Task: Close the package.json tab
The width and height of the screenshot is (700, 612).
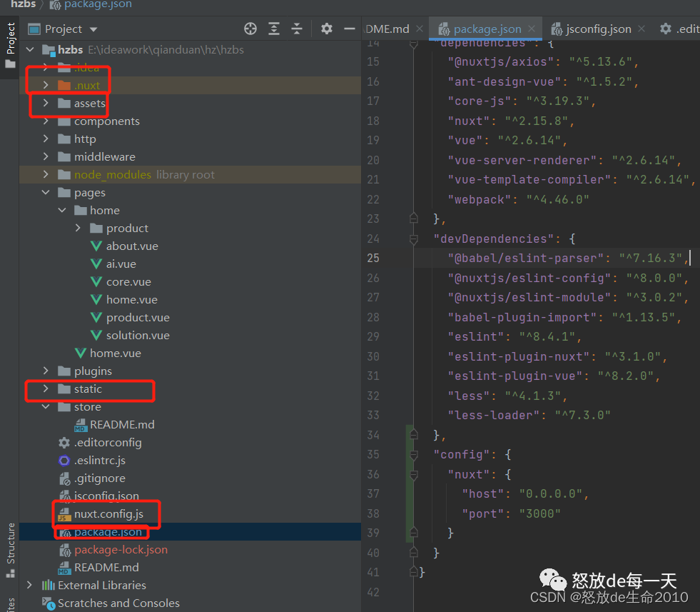Action: pyautogui.click(x=532, y=29)
